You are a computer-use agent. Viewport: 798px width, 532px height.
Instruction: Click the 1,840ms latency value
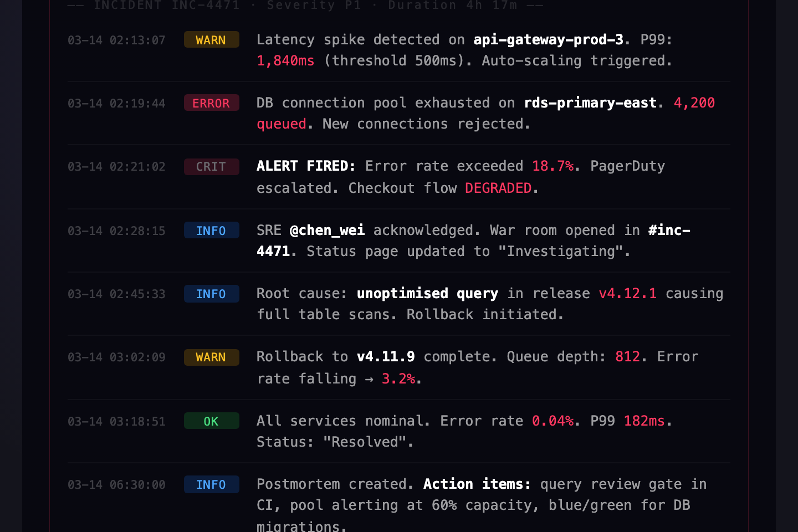[285, 61]
